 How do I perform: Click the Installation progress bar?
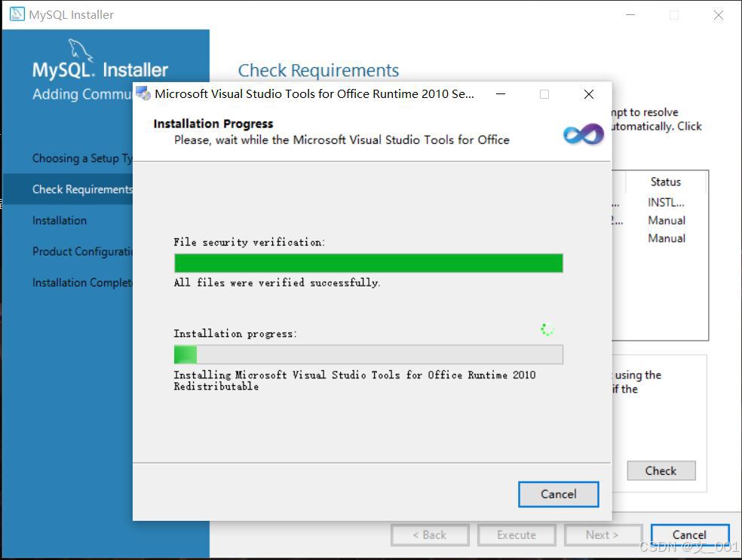(x=369, y=354)
